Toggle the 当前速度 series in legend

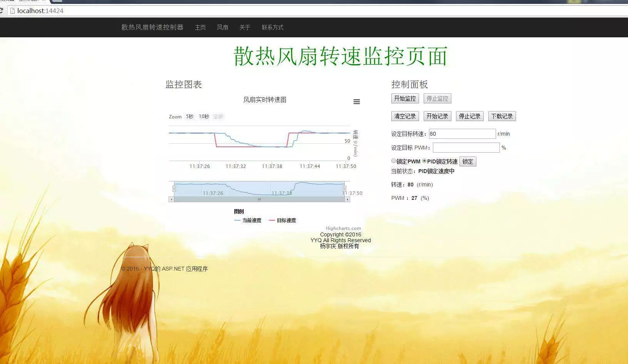coord(248,220)
